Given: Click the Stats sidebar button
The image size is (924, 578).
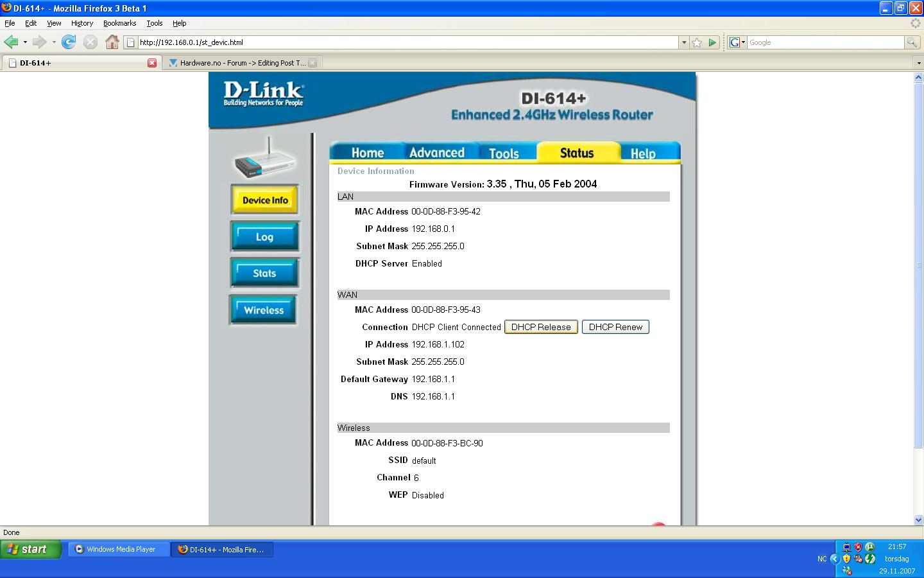Looking at the screenshot, I should coord(265,273).
